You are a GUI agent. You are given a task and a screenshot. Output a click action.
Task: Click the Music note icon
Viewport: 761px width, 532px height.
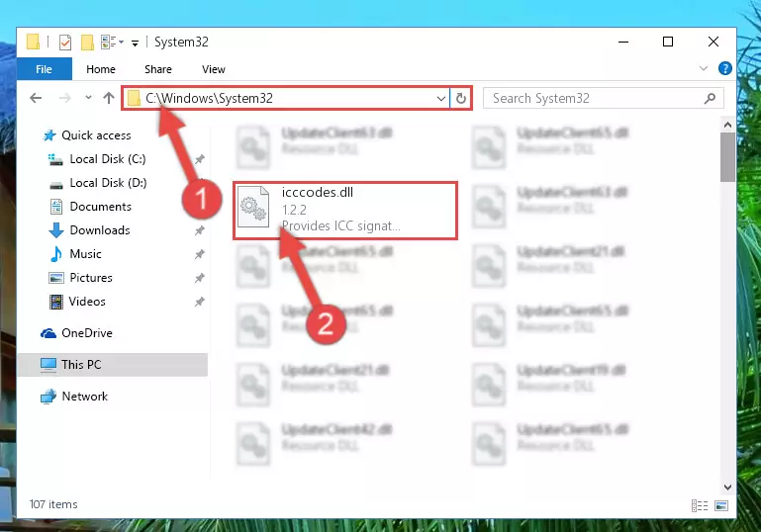(x=56, y=254)
